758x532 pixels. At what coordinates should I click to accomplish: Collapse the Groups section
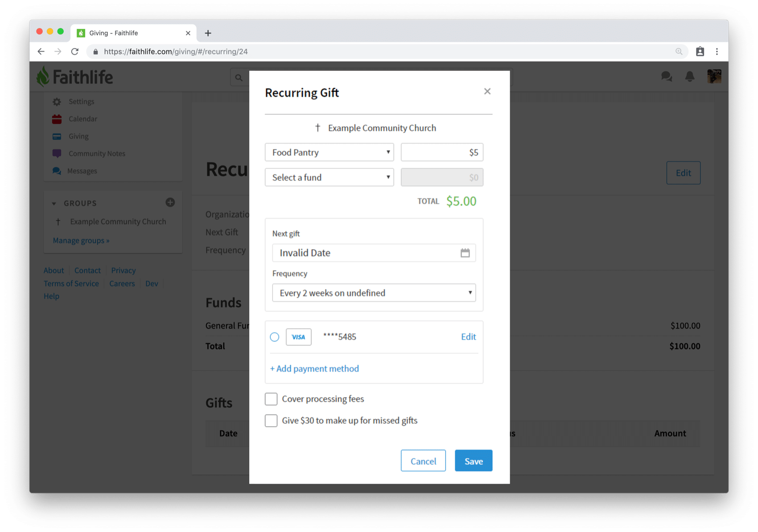coord(54,203)
